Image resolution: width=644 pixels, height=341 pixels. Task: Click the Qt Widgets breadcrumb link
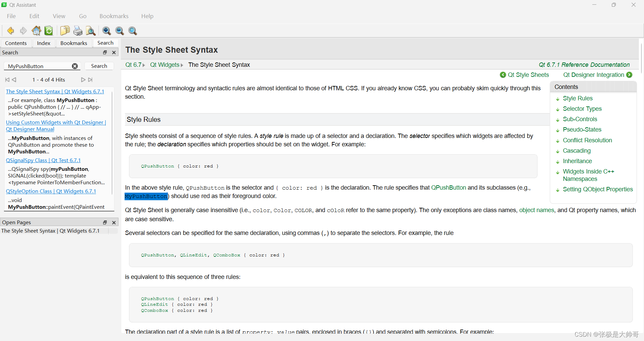[x=165, y=65]
